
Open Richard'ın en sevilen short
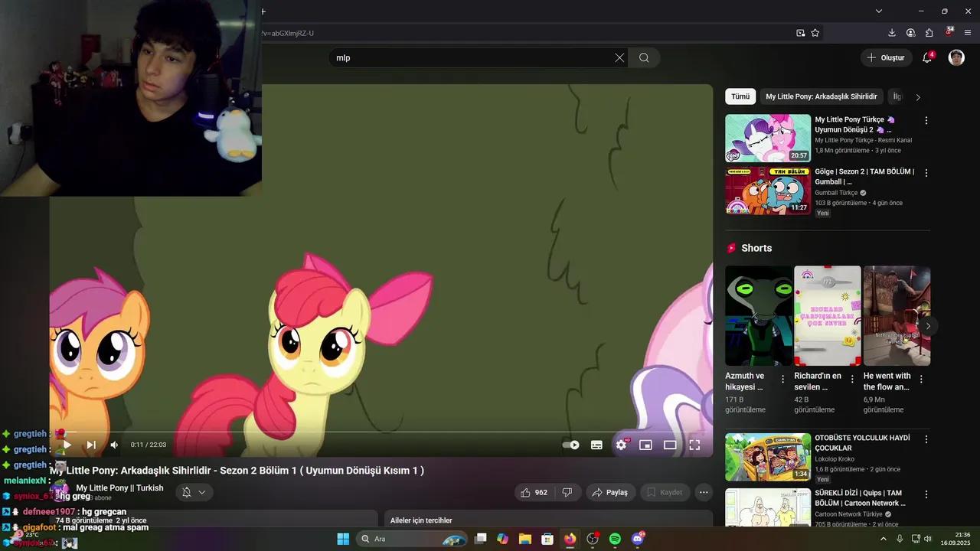pyautogui.click(x=828, y=315)
